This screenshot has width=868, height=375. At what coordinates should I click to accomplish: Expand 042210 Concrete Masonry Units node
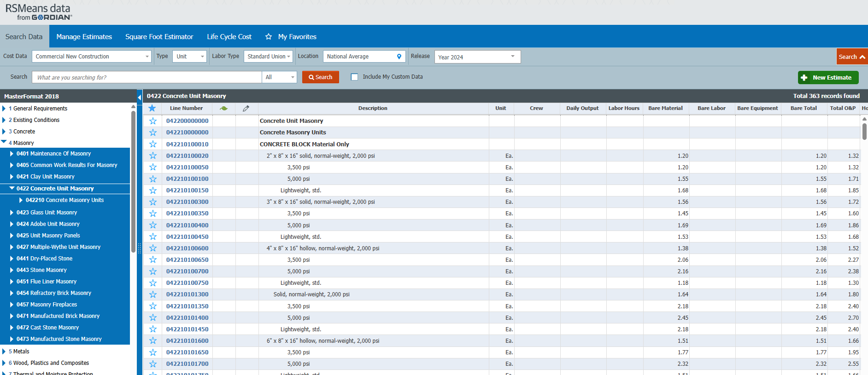click(21, 200)
